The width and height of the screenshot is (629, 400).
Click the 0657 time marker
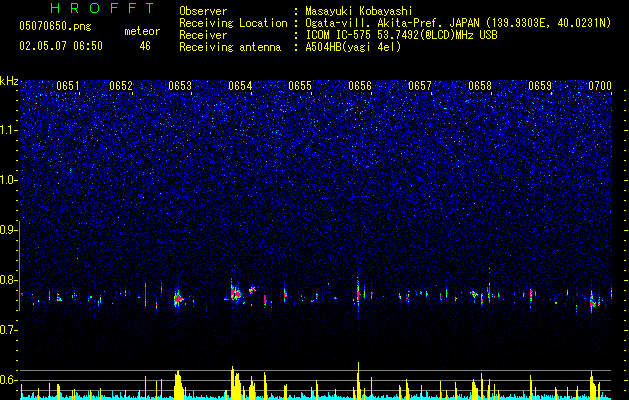point(420,86)
